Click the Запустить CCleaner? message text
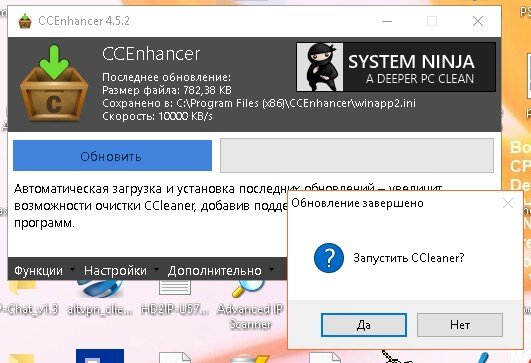This screenshot has height=363, width=531. point(409,258)
